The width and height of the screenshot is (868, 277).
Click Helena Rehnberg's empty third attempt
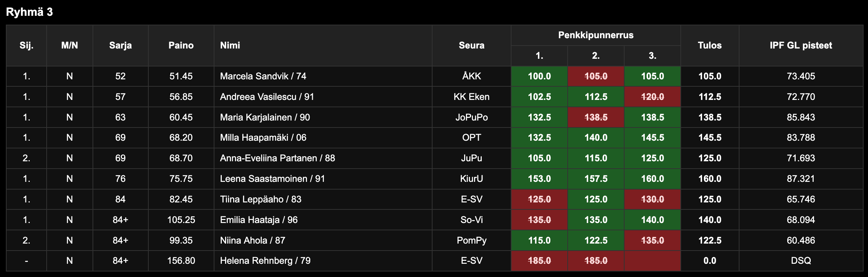pyautogui.click(x=652, y=261)
